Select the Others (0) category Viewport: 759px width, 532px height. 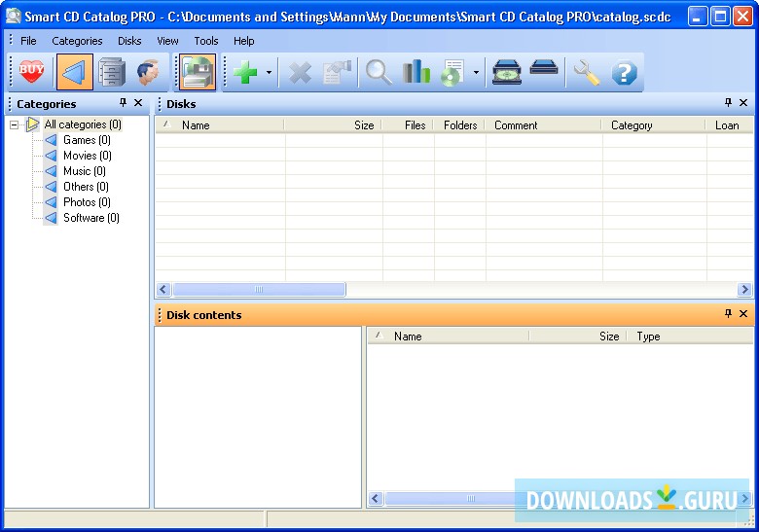pyautogui.click(x=87, y=187)
